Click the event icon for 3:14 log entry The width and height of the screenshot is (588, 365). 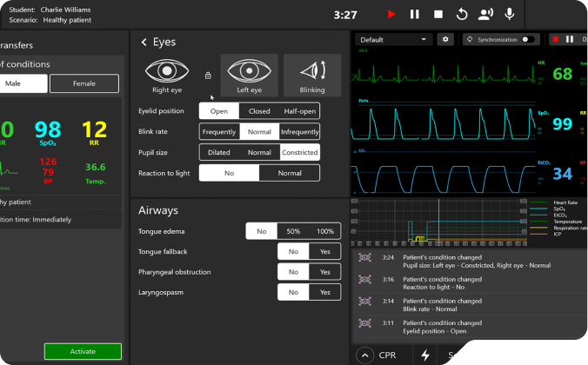364,301
